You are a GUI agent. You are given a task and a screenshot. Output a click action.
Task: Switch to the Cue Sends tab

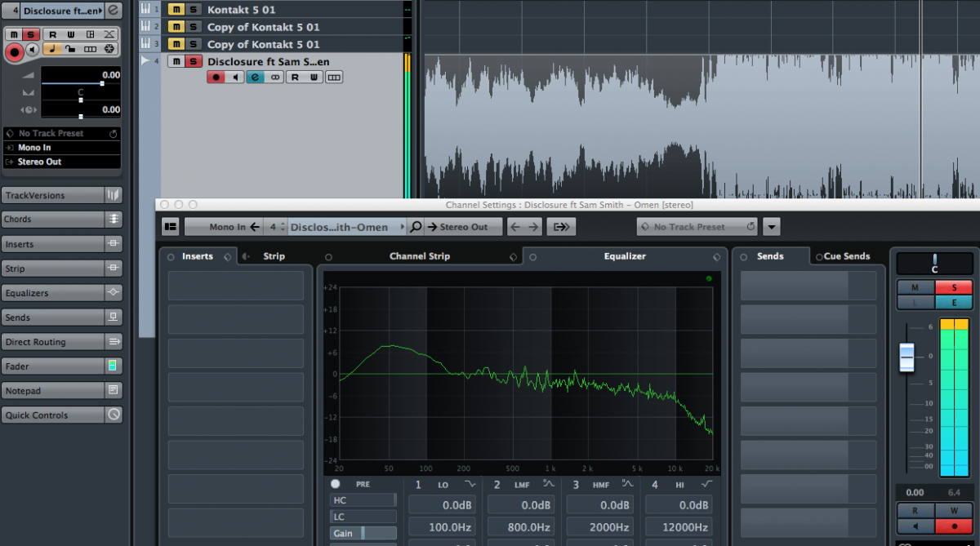pyautogui.click(x=846, y=256)
